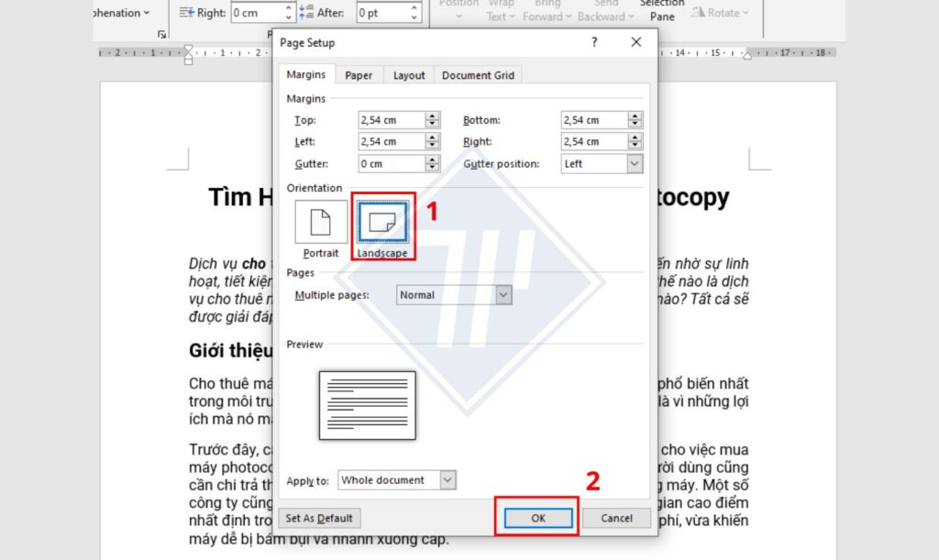Switch to the Paper tab
This screenshot has height=560, width=939.
click(359, 75)
